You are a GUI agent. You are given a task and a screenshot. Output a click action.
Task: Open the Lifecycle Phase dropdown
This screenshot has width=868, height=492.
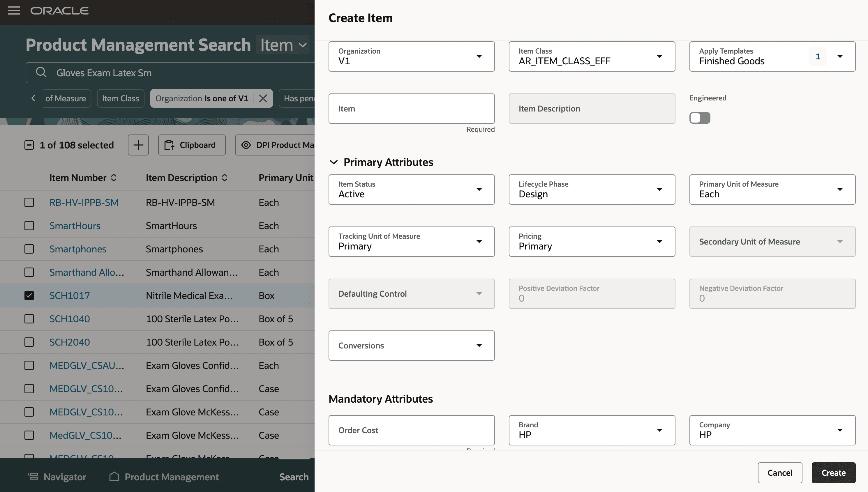pyautogui.click(x=659, y=189)
